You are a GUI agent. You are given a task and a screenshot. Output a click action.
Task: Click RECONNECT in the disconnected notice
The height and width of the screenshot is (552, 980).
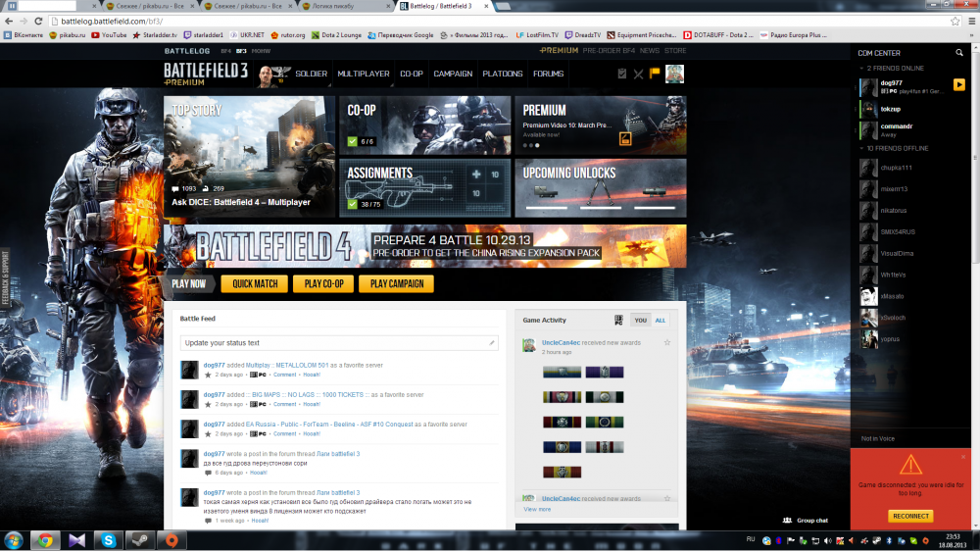pyautogui.click(x=910, y=517)
